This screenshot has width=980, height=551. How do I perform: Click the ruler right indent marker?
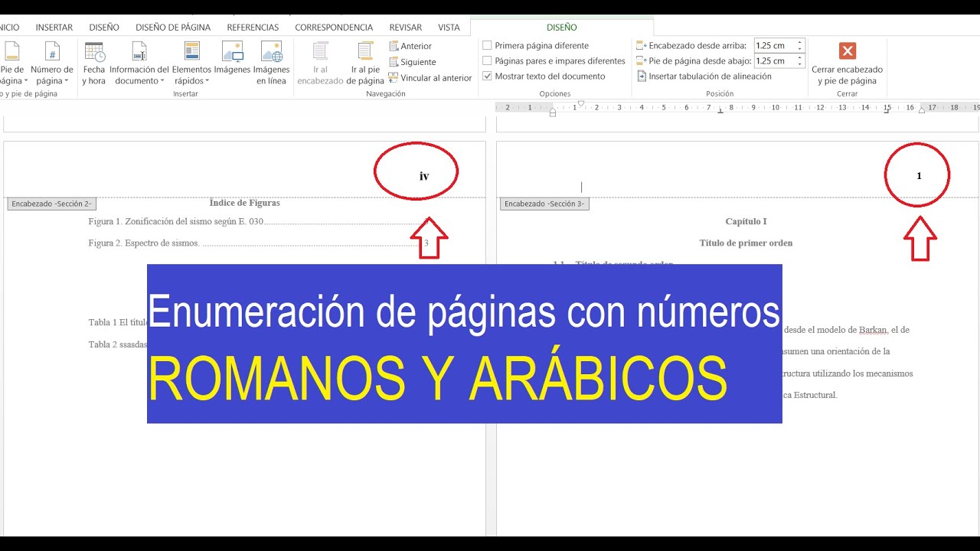(922, 110)
